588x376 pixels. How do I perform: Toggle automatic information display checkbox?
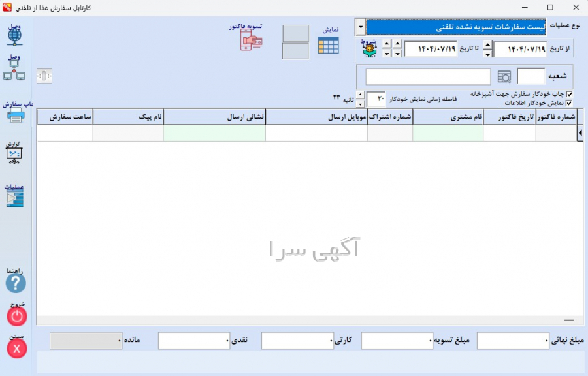point(568,102)
